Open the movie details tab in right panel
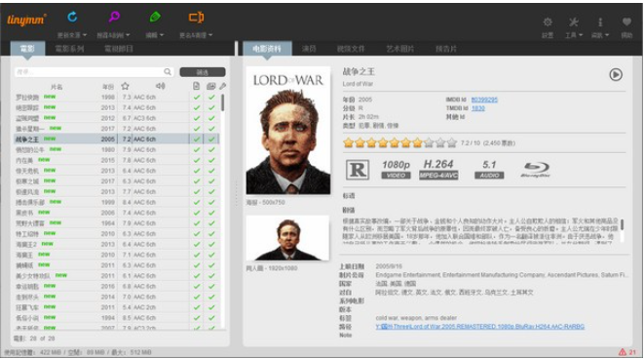The width and height of the screenshot is (644, 359). (267, 49)
